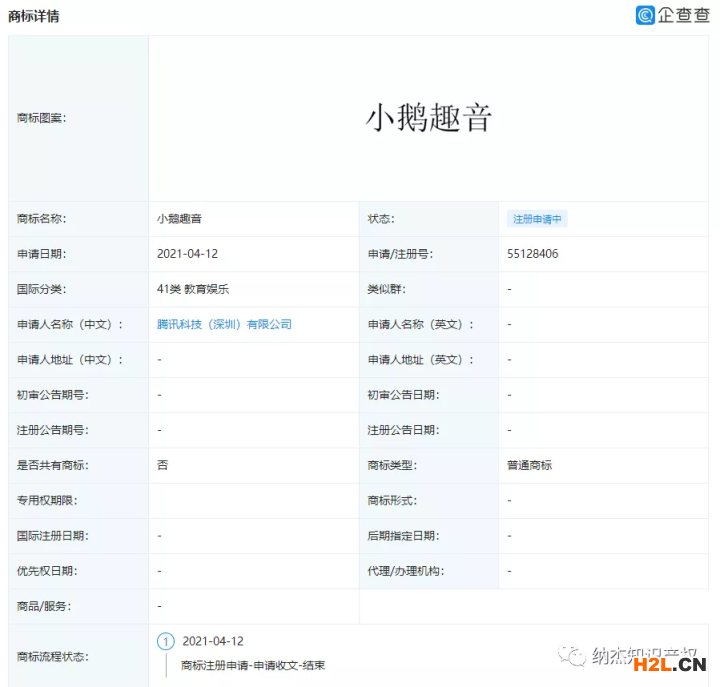Image resolution: width=720 pixels, height=687 pixels.
Task: Click the 申请人名称（英文） label
Action: (x=420, y=324)
